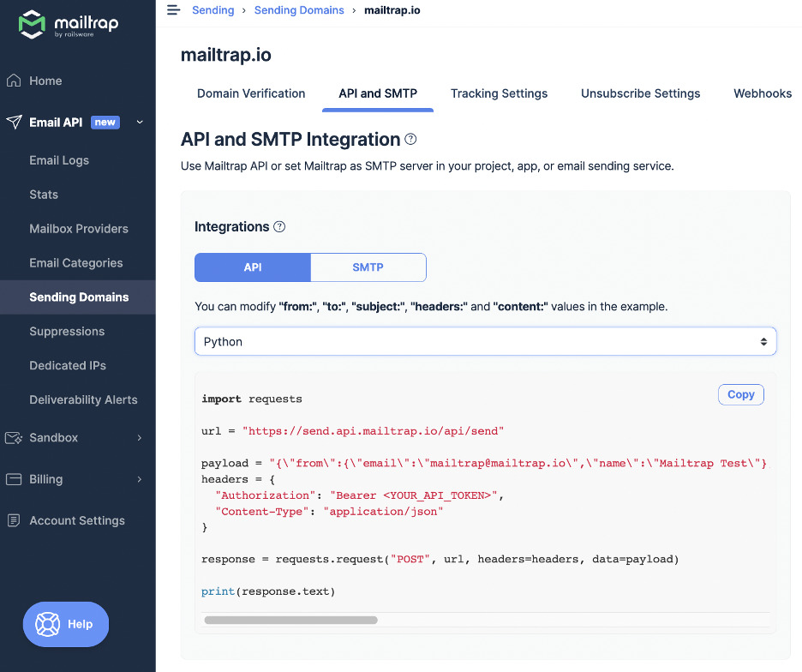Toggle the hamburger menu icon

tap(174, 10)
